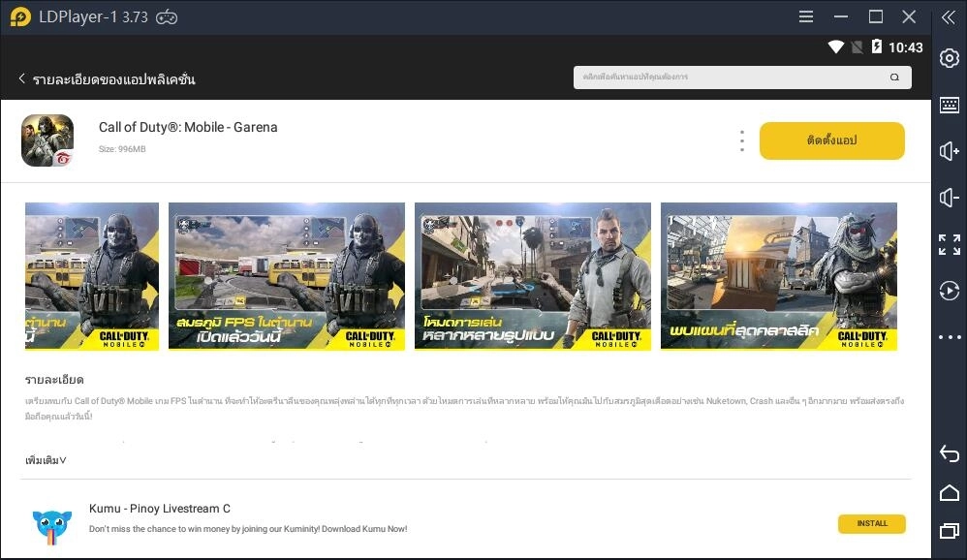Screen dimensions: 967x560
Task: Open the second screenshot with yellow bus
Action: 287,276
